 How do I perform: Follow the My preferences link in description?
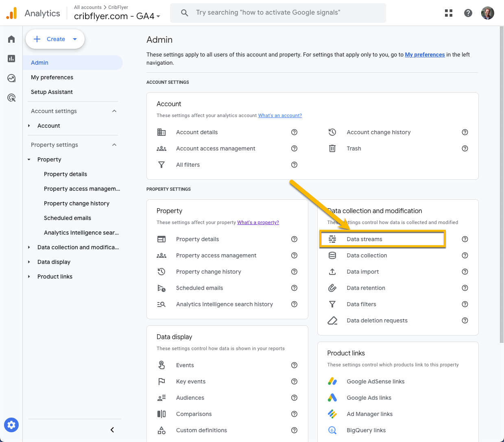425,54
